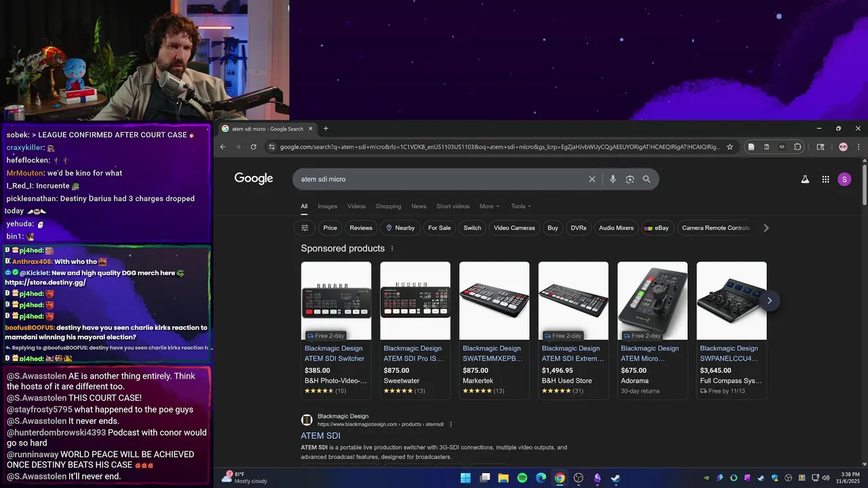
Task: Advance the sponsored products carousel
Action: point(769,300)
